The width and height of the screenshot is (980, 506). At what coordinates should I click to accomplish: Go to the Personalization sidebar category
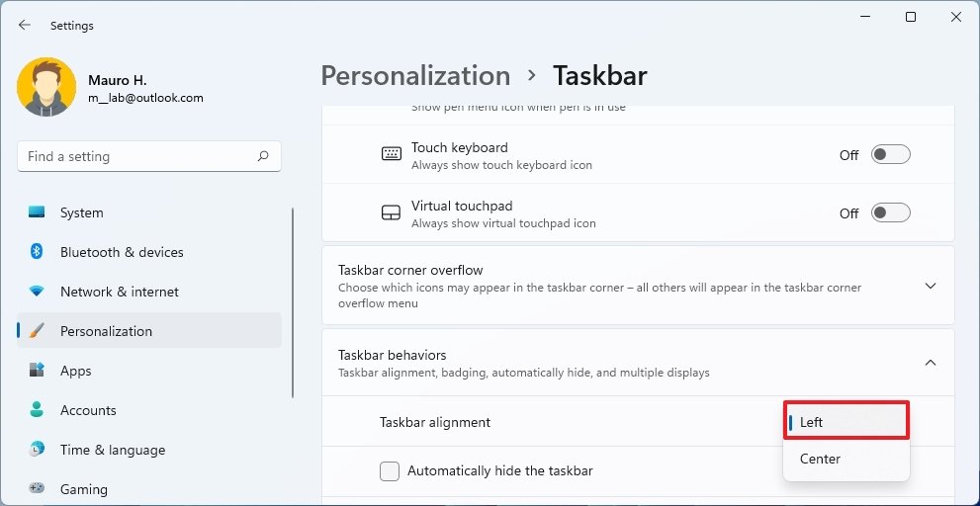pyautogui.click(x=149, y=331)
